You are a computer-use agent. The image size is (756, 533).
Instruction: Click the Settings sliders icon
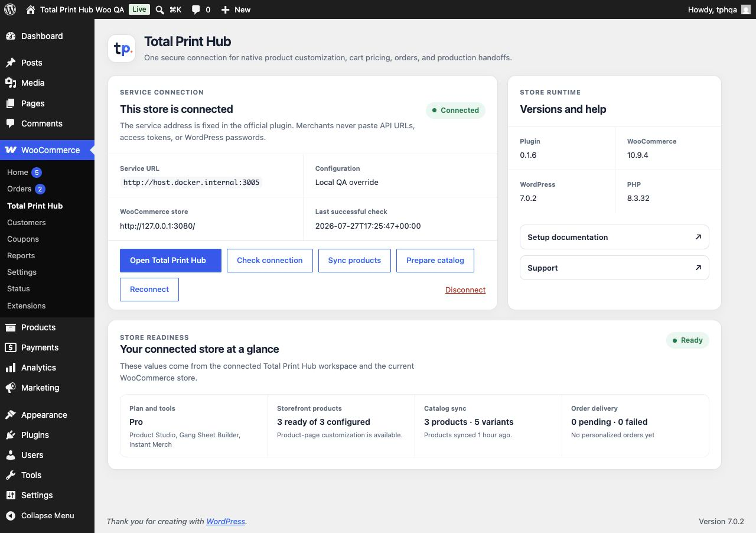point(11,495)
